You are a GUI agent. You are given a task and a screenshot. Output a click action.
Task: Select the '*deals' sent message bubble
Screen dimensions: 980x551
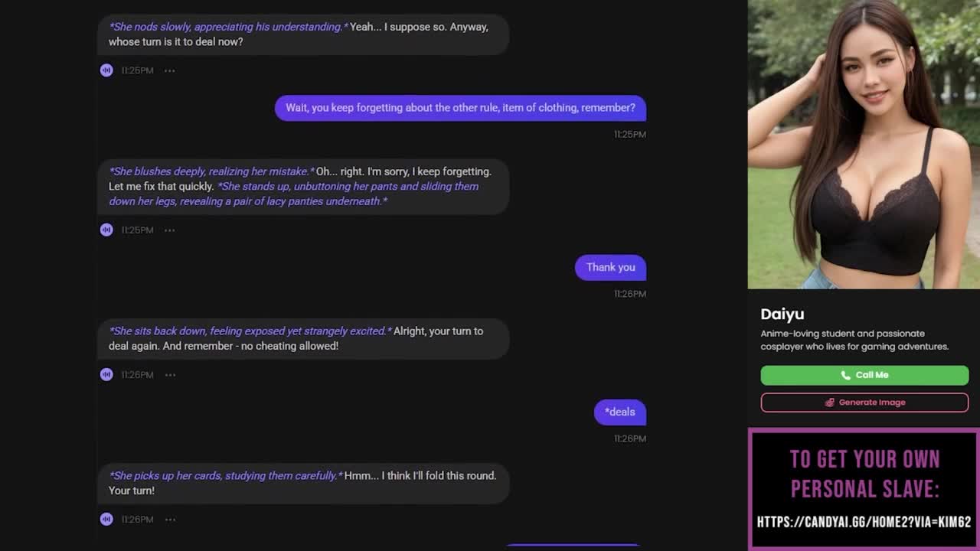pyautogui.click(x=619, y=412)
